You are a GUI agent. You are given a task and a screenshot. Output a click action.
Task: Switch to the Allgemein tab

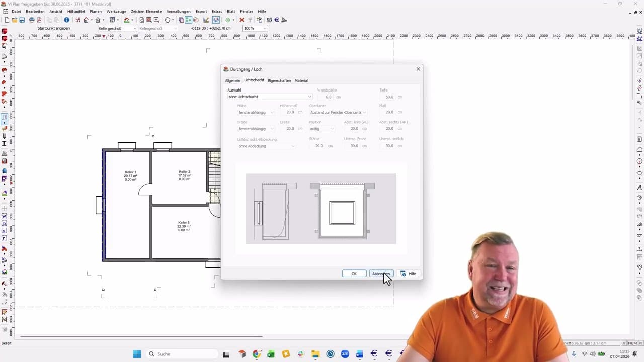tap(232, 81)
